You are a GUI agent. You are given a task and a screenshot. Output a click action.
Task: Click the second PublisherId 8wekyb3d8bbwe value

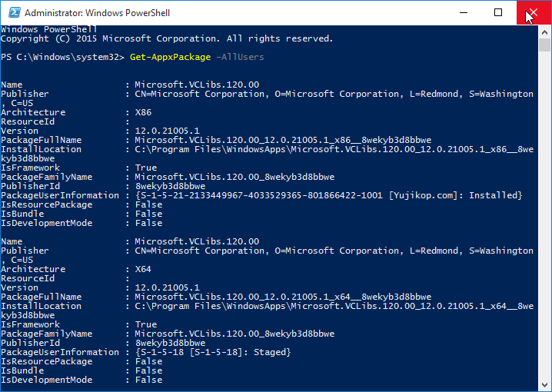click(171, 343)
